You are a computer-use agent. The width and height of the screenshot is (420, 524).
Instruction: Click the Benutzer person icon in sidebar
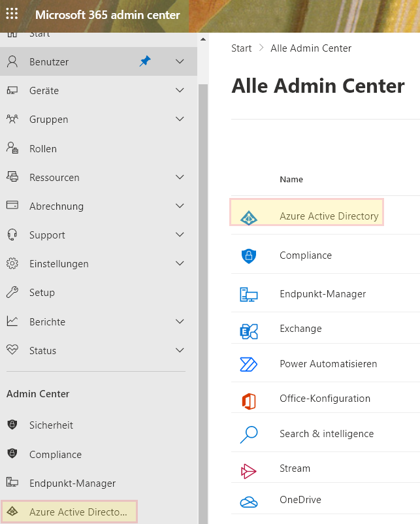(x=12, y=62)
